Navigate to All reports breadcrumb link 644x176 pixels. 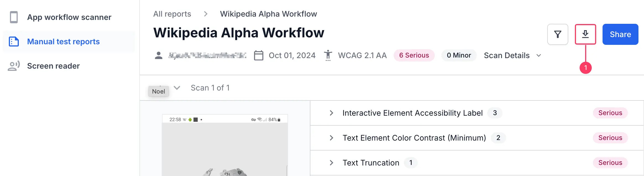pyautogui.click(x=172, y=14)
